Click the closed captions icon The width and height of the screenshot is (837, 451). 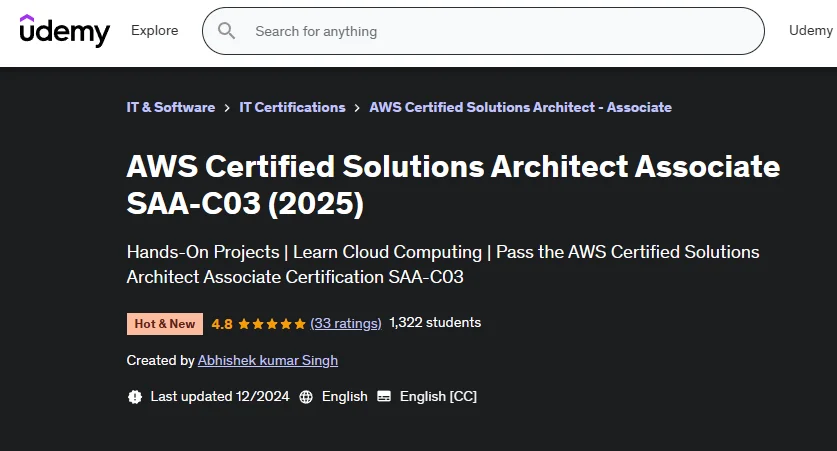384,397
